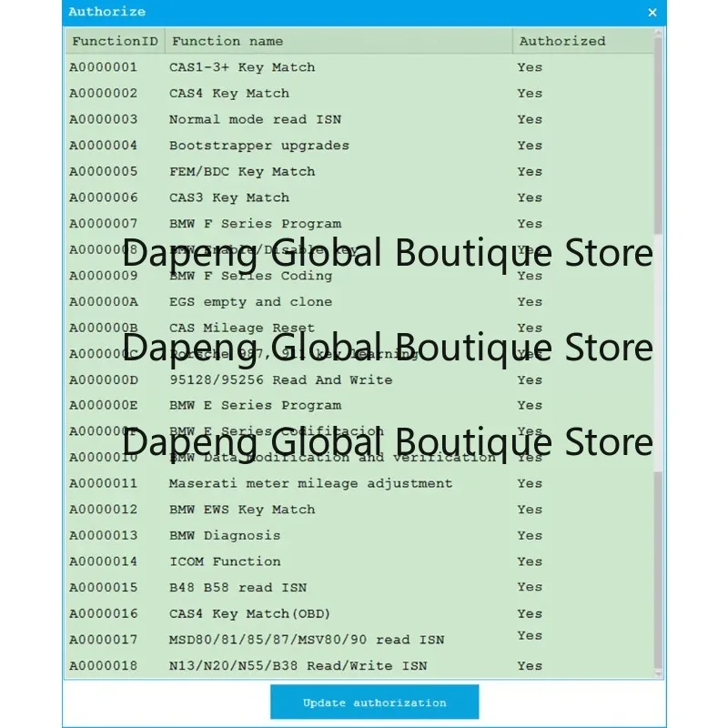Select the CAS4 Key Match(OBD) row

coord(359,613)
